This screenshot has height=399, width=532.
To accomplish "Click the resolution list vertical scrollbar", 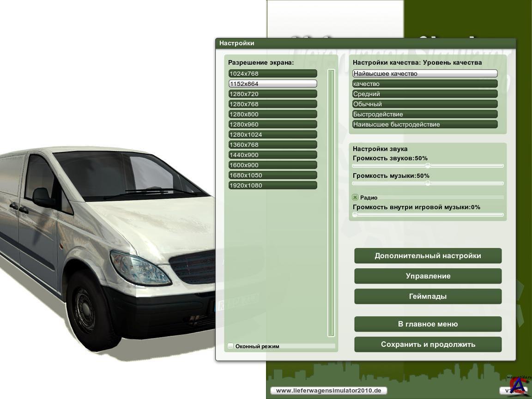I will tap(331, 203).
